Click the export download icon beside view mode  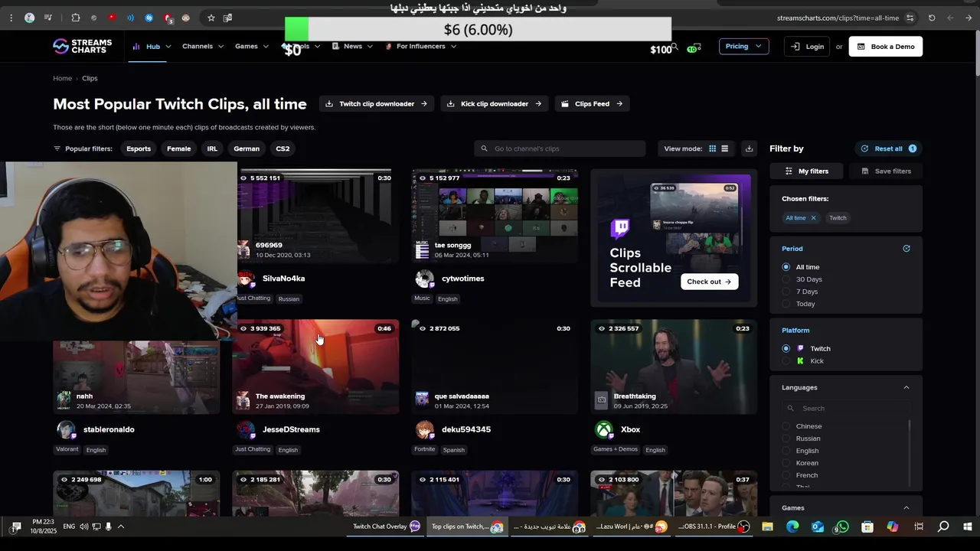749,148
